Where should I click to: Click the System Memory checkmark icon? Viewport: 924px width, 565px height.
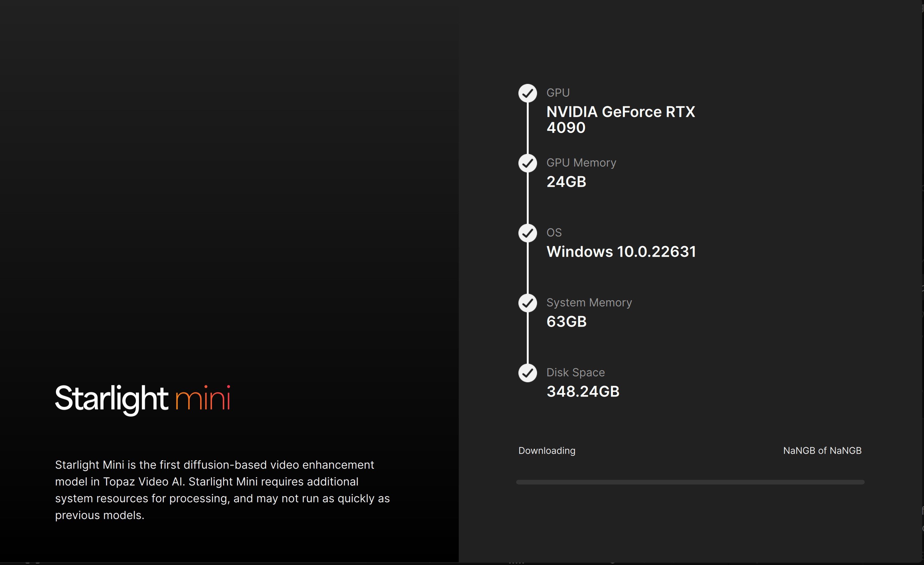click(x=527, y=303)
